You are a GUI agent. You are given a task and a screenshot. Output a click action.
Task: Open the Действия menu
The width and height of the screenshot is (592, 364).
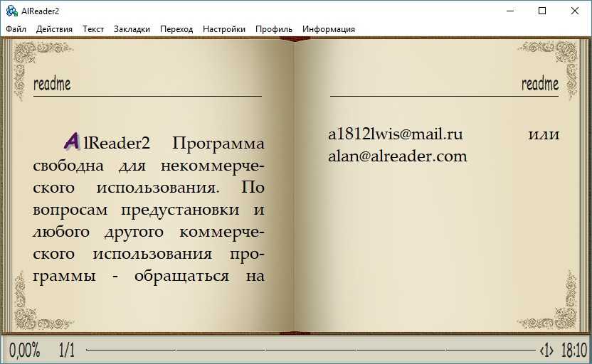(54, 29)
